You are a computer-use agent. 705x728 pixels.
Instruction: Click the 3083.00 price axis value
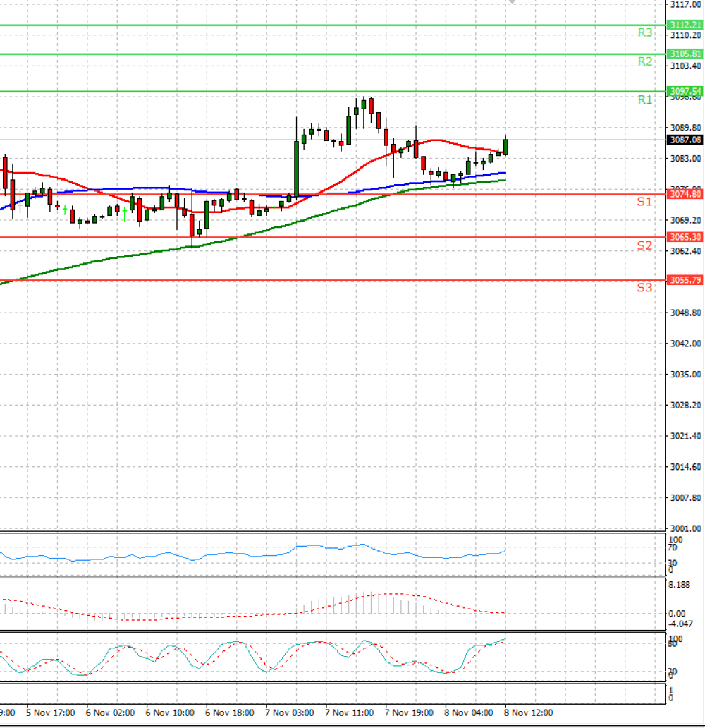[686, 158]
